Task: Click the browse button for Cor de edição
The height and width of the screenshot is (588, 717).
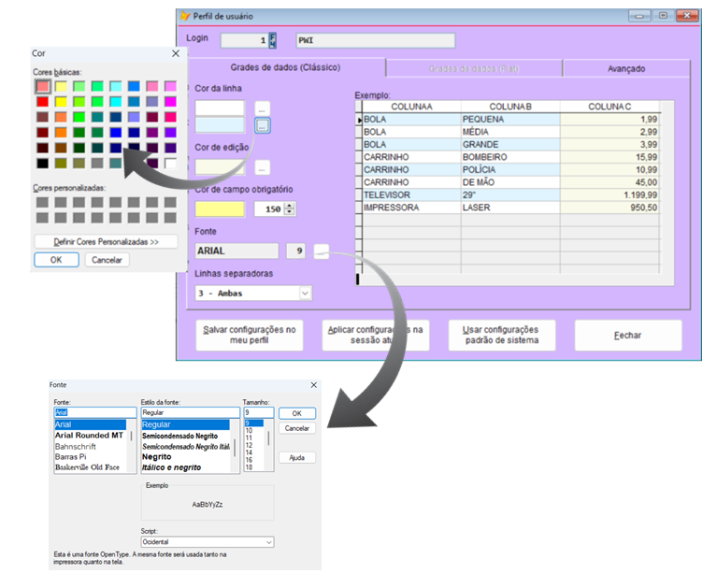Action: pos(263,167)
